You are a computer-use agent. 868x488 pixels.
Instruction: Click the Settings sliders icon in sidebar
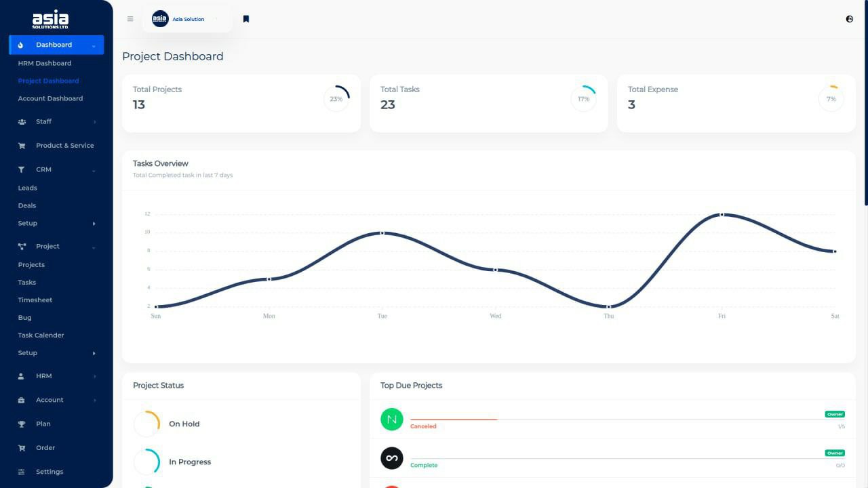(21, 472)
